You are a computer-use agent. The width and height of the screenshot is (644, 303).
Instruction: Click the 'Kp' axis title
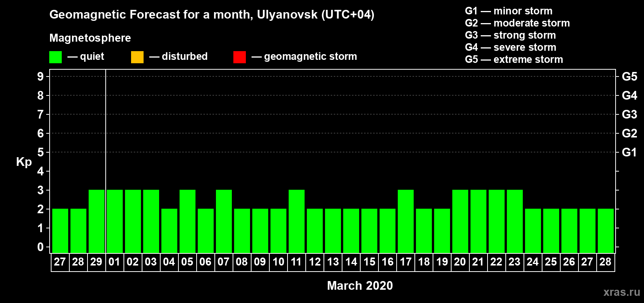(x=24, y=162)
